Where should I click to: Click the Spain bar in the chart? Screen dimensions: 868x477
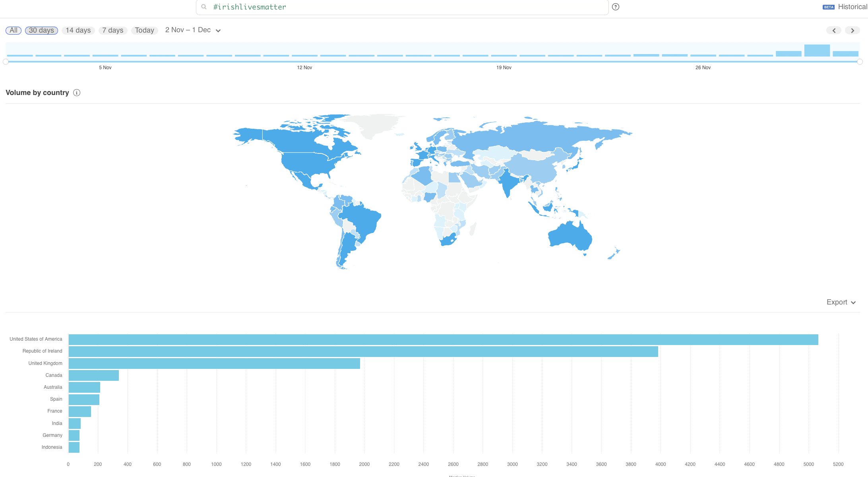point(84,399)
